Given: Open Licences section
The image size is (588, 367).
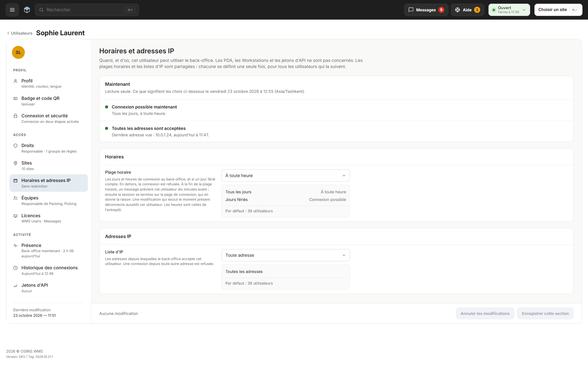Looking at the screenshot, I should [49, 218].
